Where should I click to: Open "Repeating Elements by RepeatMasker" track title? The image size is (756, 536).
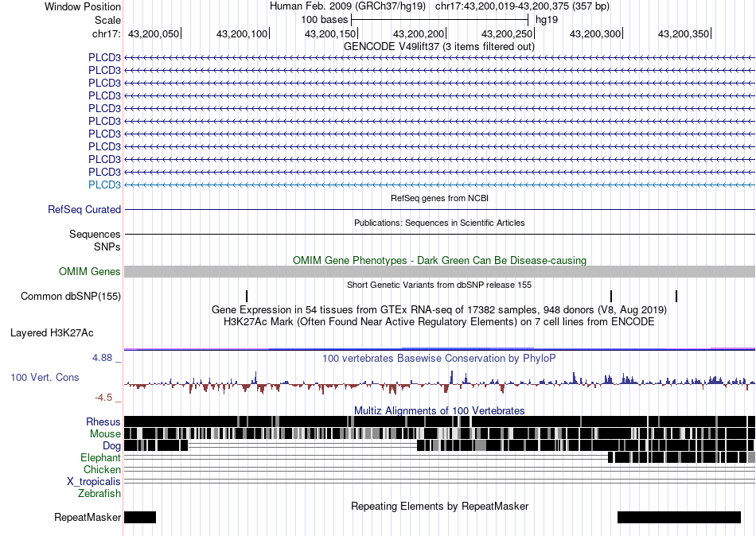tap(439, 506)
